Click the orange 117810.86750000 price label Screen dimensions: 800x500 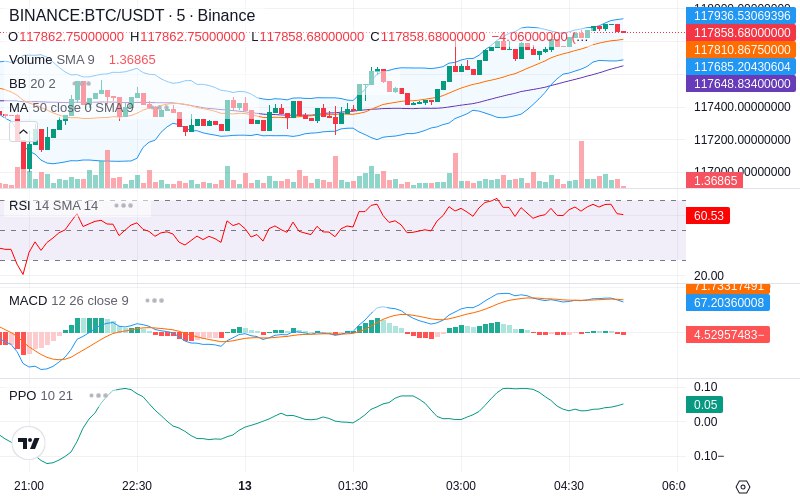point(741,49)
